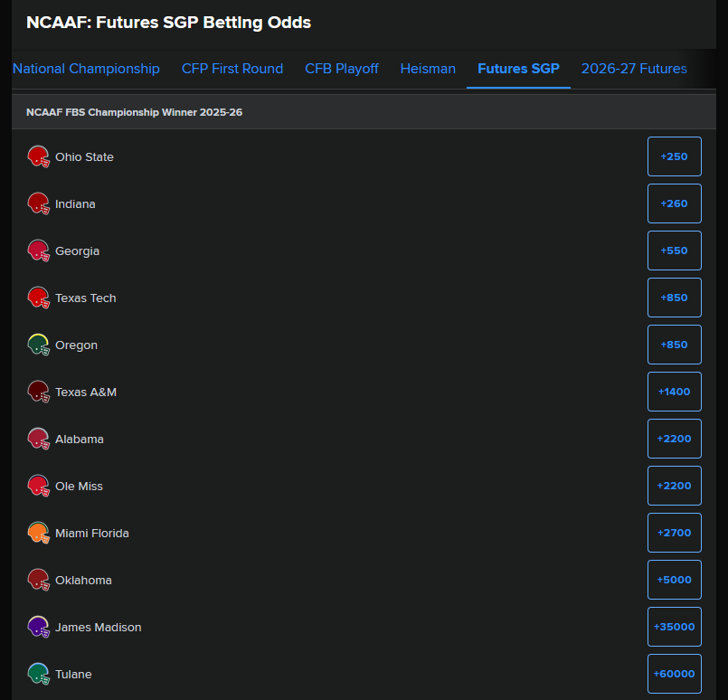Choose Texas A&M +1400 odds button

[674, 392]
